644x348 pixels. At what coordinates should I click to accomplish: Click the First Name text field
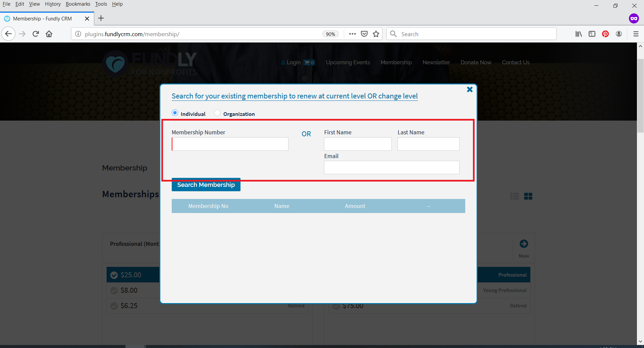tap(358, 144)
